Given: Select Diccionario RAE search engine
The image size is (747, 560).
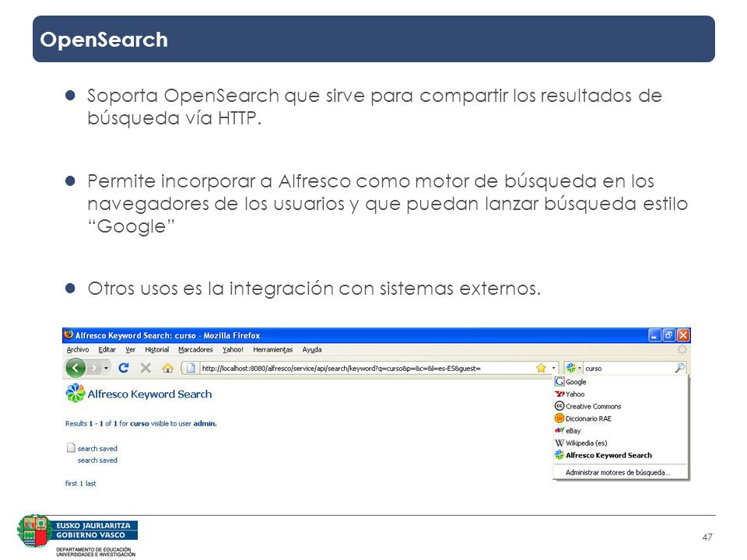Looking at the screenshot, I should (620, 418).
